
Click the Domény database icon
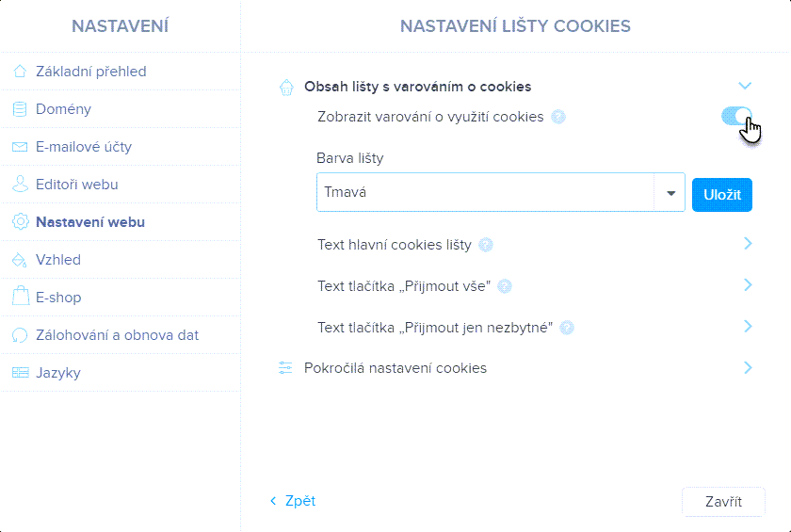(x=20, y=109)
